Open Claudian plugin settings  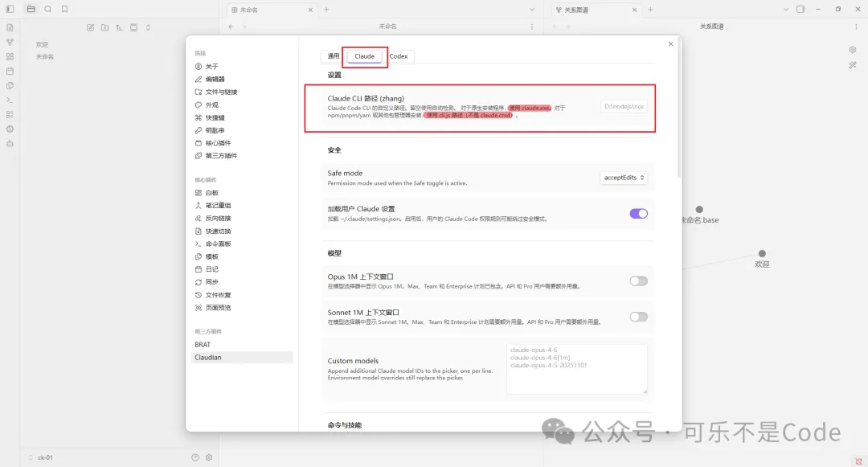242,358
